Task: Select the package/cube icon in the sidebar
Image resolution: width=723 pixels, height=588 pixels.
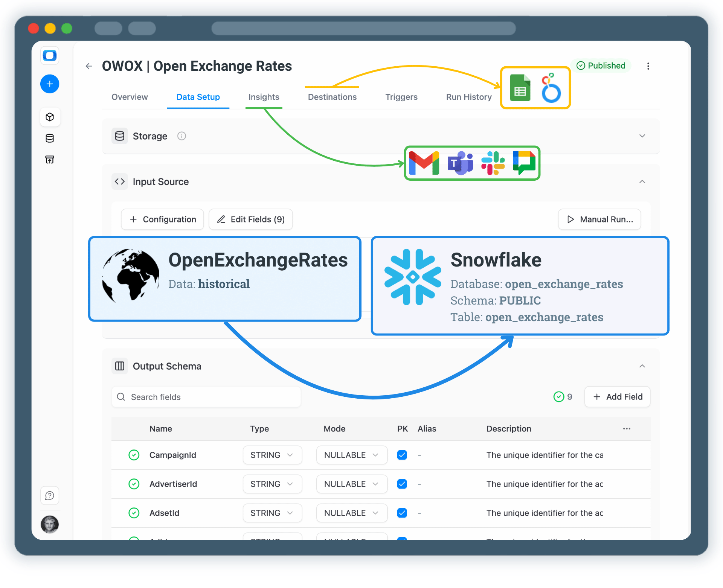Action: (x=50, y=117)
